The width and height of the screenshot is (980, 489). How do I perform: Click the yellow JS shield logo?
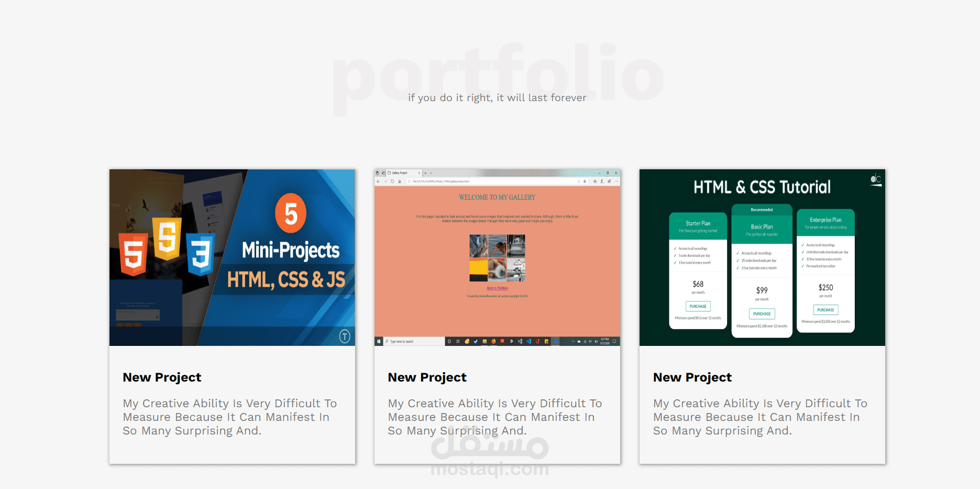tap(167, 238)
